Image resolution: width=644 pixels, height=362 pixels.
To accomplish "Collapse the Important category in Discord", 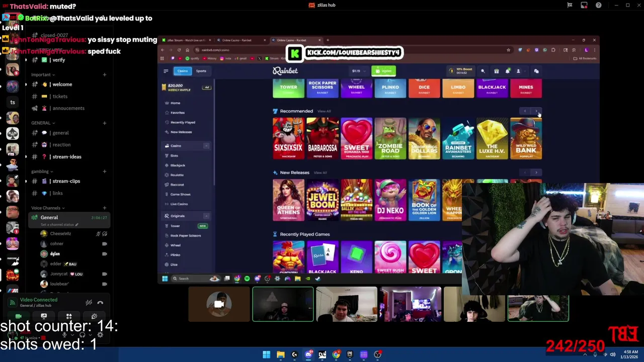I will click(43, 75).
